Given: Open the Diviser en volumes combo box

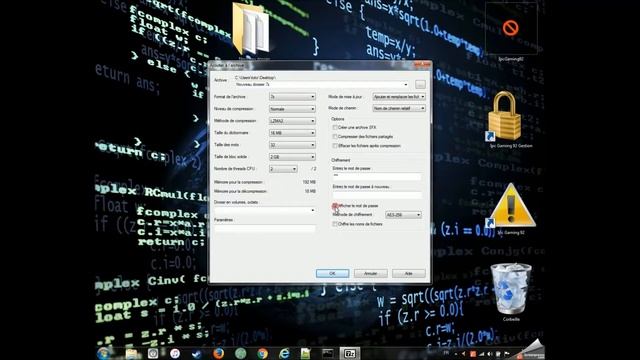Looking at the screenshot, I should (x=265, y=210).
